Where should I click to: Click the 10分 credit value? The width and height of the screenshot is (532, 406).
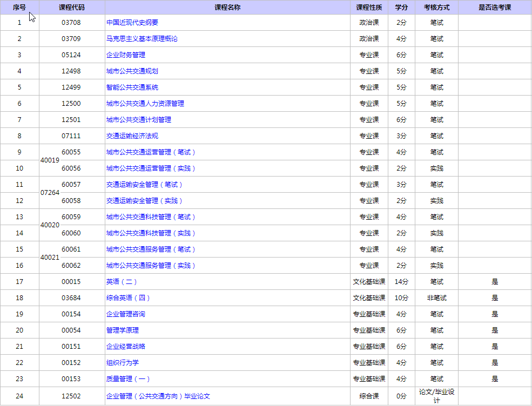[401, 298]
